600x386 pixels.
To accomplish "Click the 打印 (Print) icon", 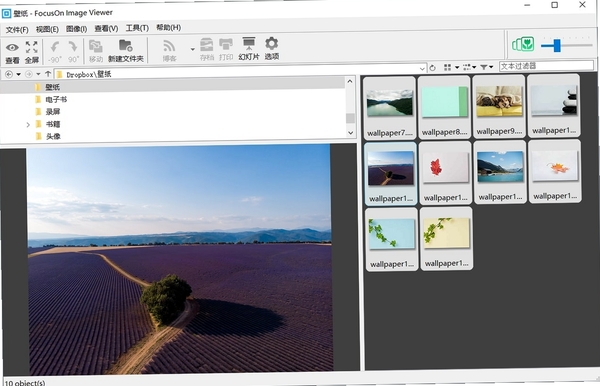I will coord(226,49).
